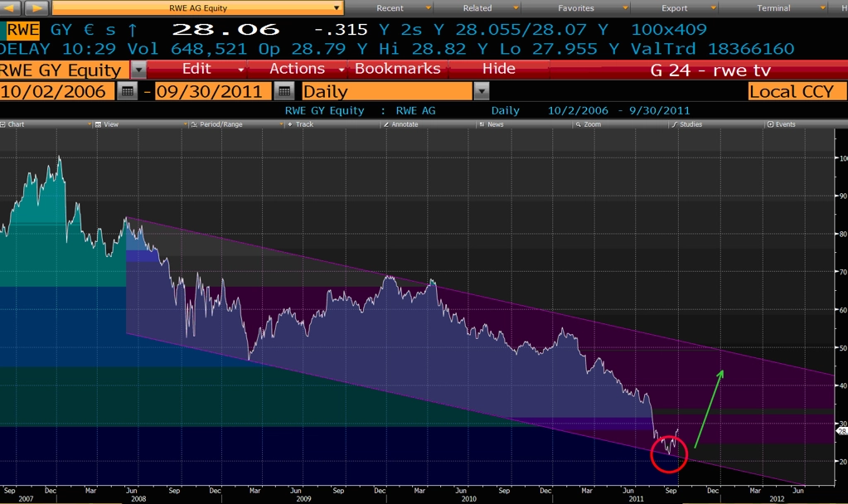The width and height of the screenshot is (848, 504).
Task: Click the bid/ask quote 28.055/28.07
Action: click(521, 30)
